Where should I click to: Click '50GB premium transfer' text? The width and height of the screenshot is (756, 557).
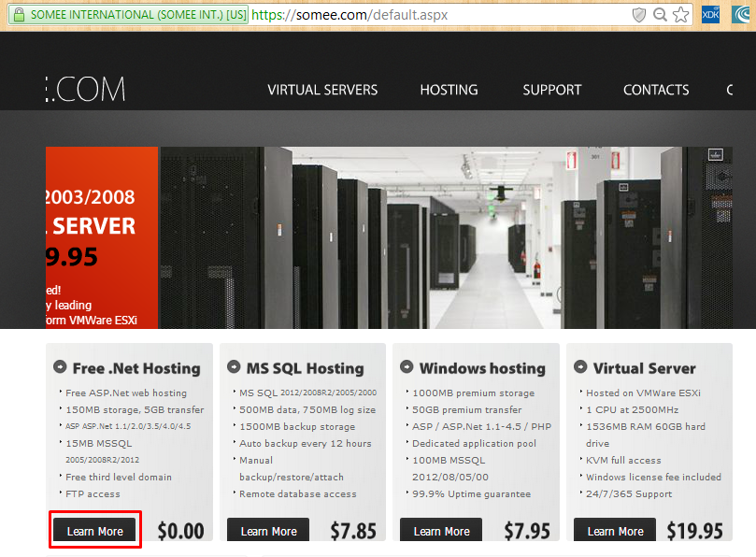pos(466,410)
